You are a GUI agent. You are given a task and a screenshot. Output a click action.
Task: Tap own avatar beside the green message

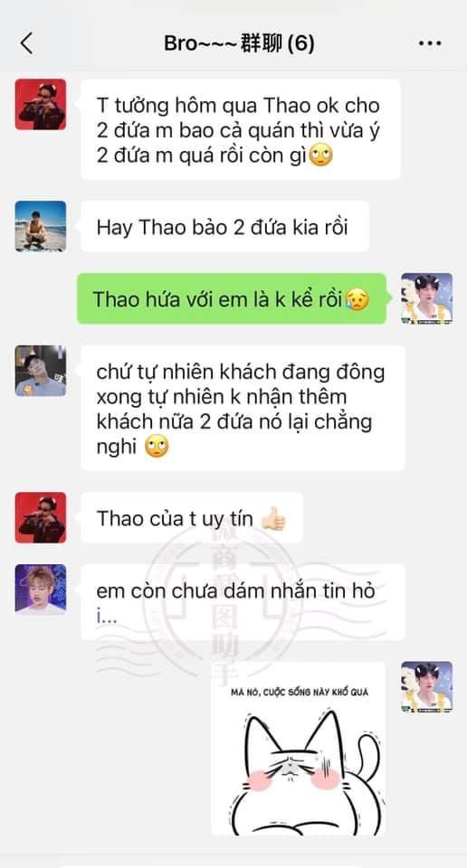coord(426,298)
